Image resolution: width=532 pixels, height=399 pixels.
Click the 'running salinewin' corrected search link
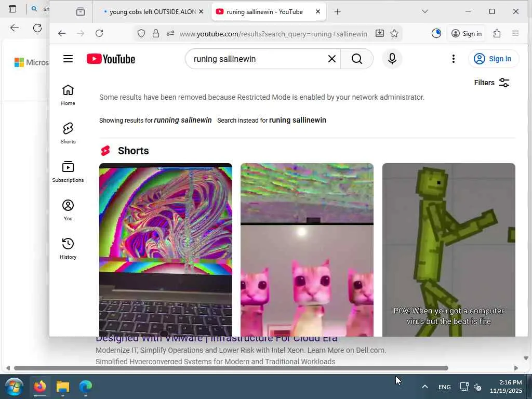tap(182, 120)
